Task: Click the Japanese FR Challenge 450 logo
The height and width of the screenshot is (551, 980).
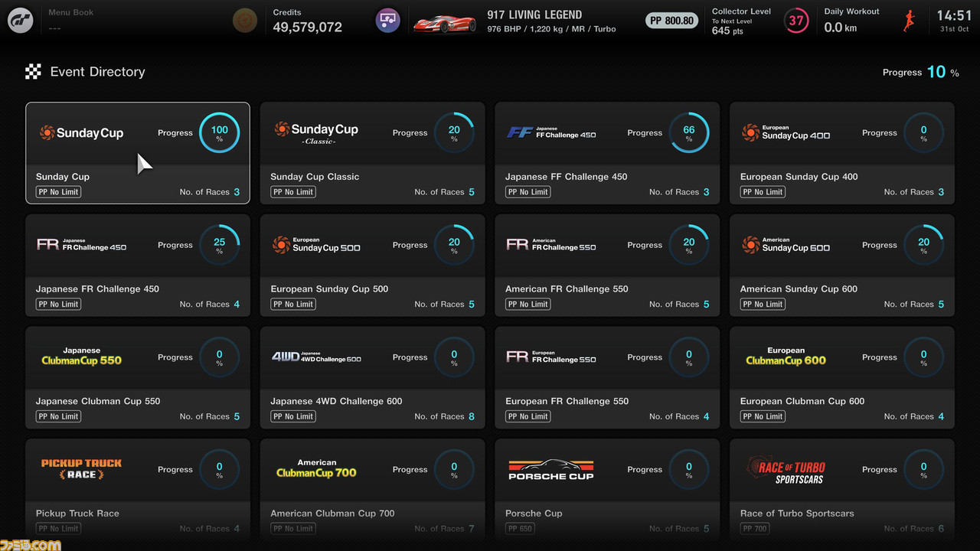Action: point(82,245)
